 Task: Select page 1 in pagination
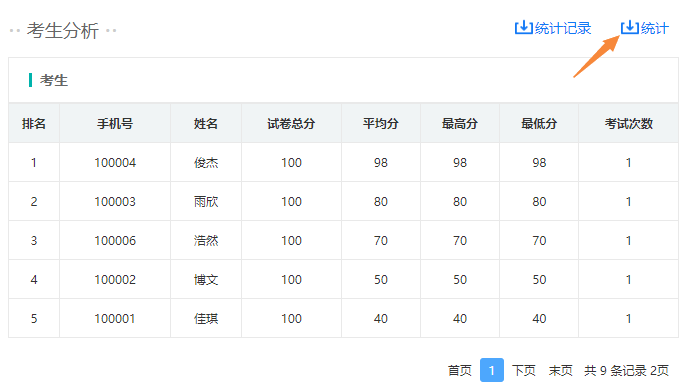(492, 370)
